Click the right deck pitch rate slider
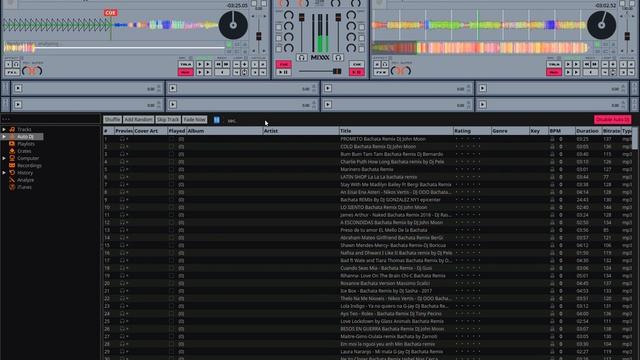 [x=627, y=35]
